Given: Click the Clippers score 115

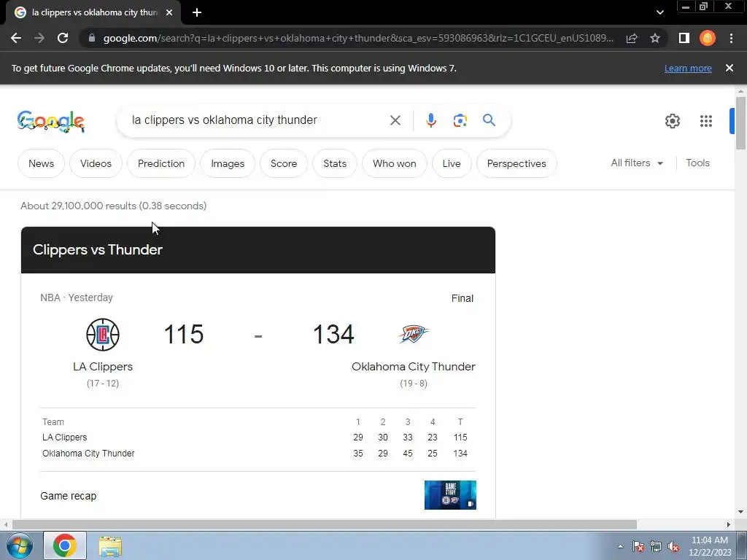Looking at the screenshot, I should tap(184, 334).
